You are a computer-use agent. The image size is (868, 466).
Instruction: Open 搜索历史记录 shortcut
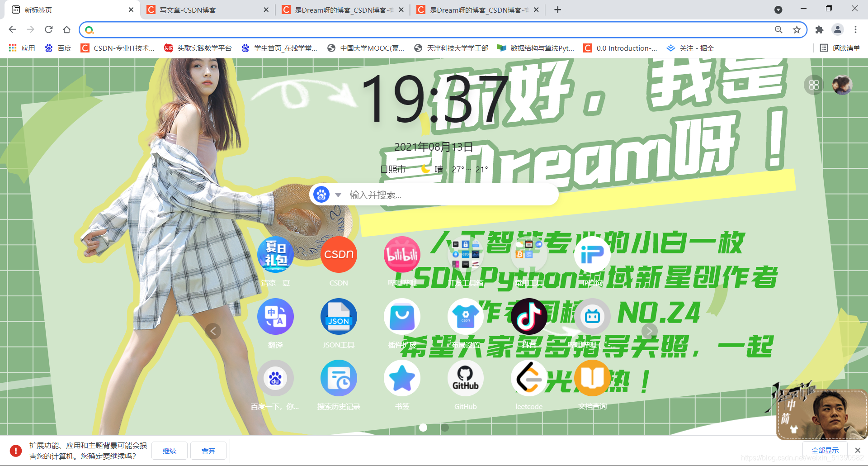coord(339,378)
